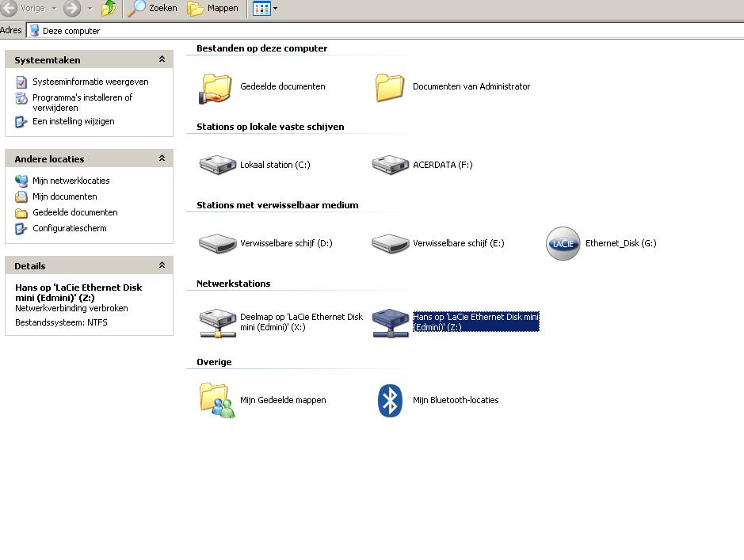
Task: Open the Vorige history dropdown arrow
Action: tap(54, 9)
